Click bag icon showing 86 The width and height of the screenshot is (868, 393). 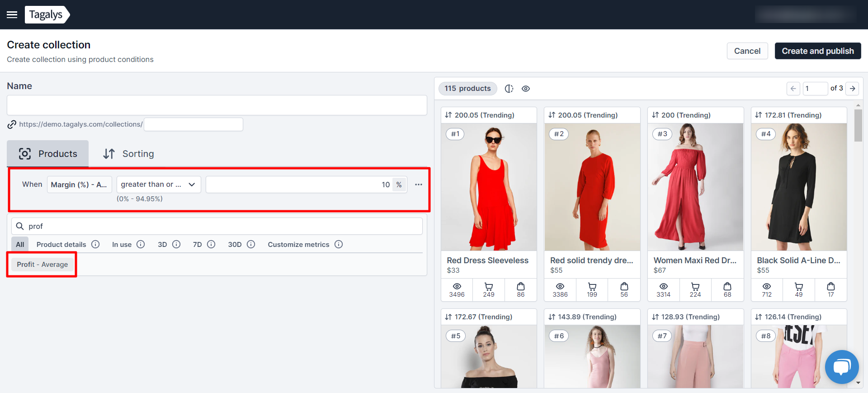pyautogui.click(x=521, y=286)
